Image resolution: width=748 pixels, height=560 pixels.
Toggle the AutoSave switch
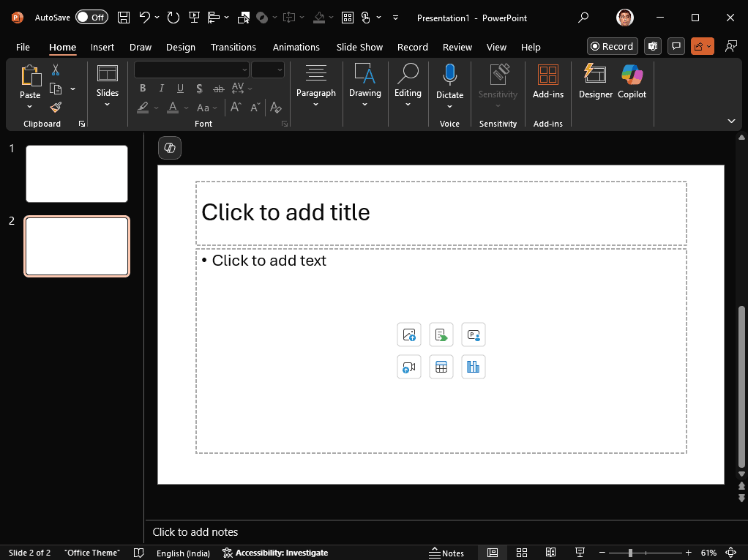91,18
